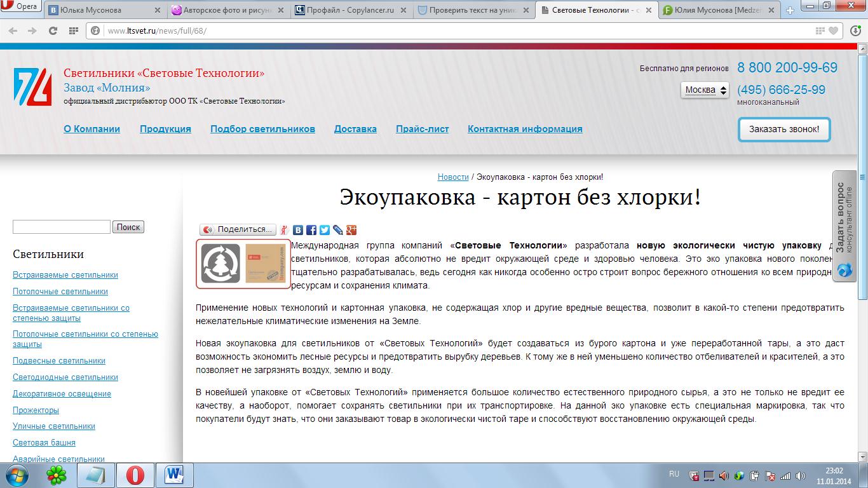
Task: Open the Встраиваемые светильники link
Action: point(65,275)
